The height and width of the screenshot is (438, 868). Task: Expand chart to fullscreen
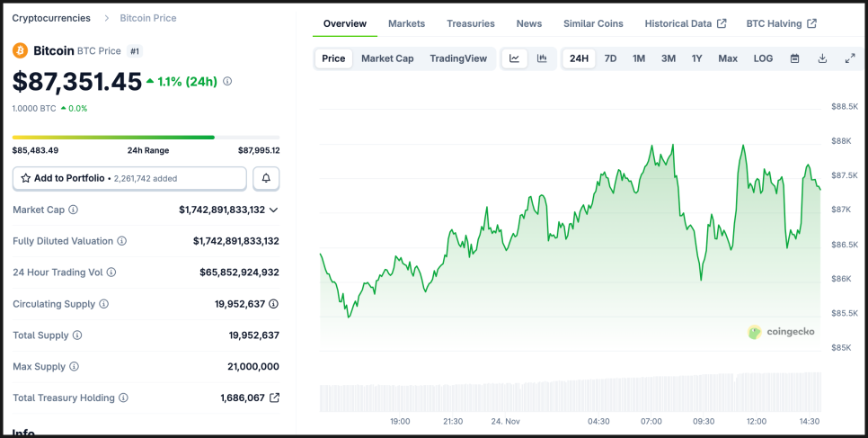point(850,58)
